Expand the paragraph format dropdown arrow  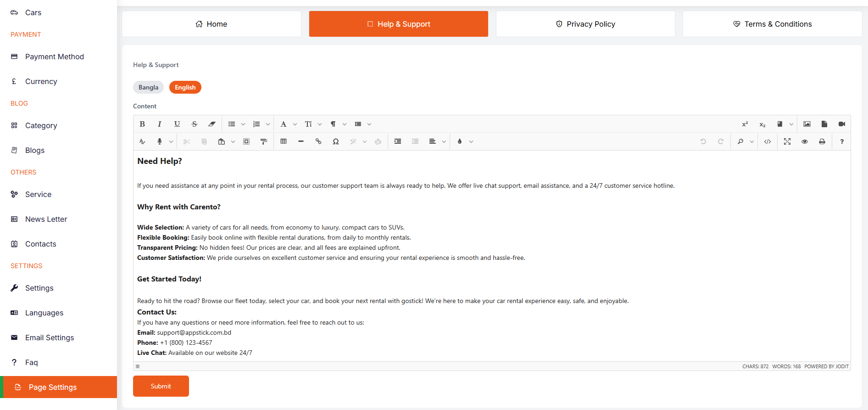345,124
